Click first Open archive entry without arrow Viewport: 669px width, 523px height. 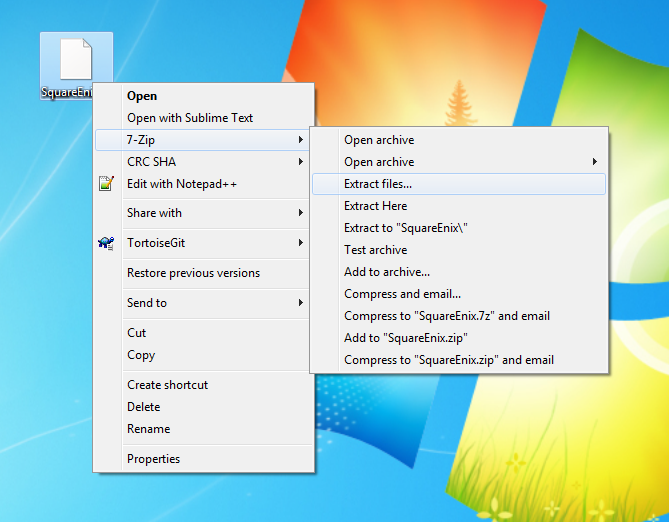[459, 140]
